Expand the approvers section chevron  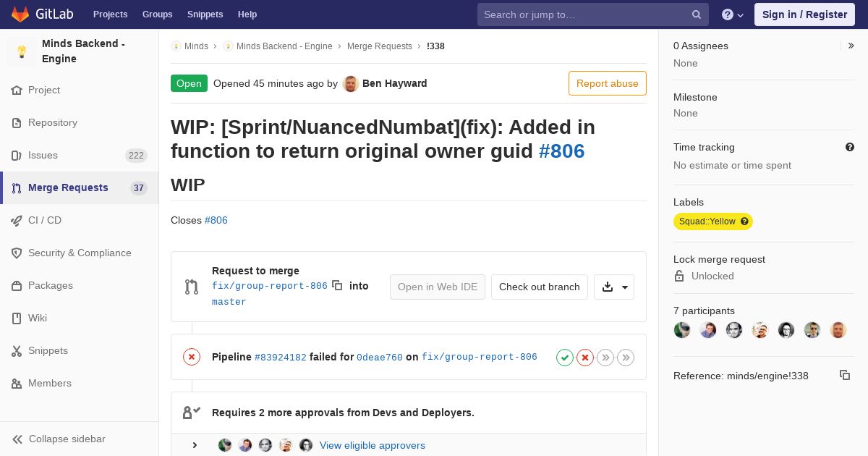click(195, 445)
